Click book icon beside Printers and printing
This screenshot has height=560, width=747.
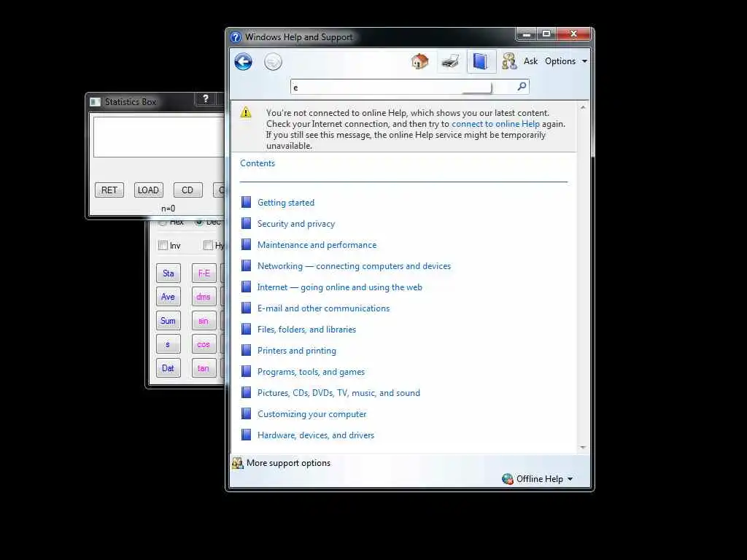click(x=246, y=351)
